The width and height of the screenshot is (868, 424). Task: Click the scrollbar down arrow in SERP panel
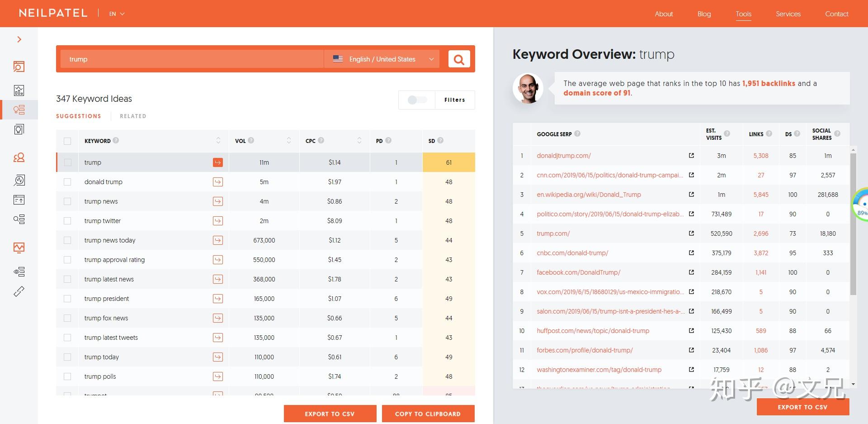(853, 384)
